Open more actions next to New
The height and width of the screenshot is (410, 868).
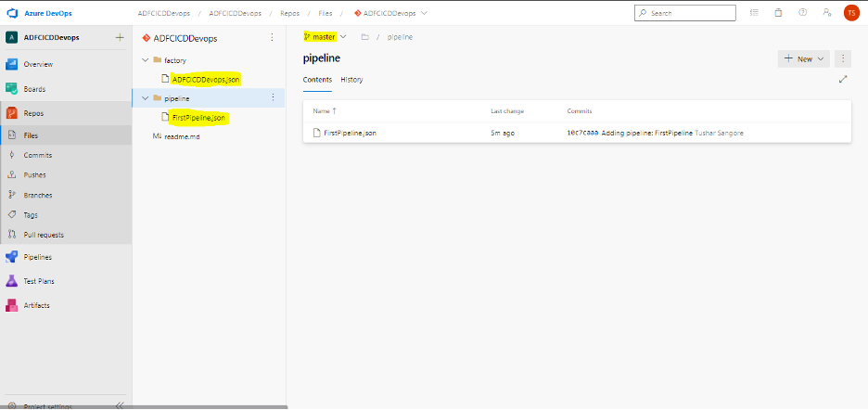pyautogui.click(x=843, y=58)
